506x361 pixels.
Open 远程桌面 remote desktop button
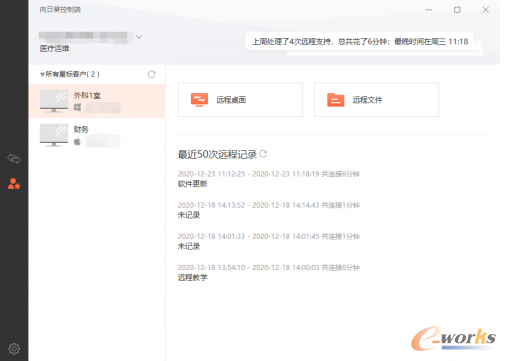tap(240, 100)
